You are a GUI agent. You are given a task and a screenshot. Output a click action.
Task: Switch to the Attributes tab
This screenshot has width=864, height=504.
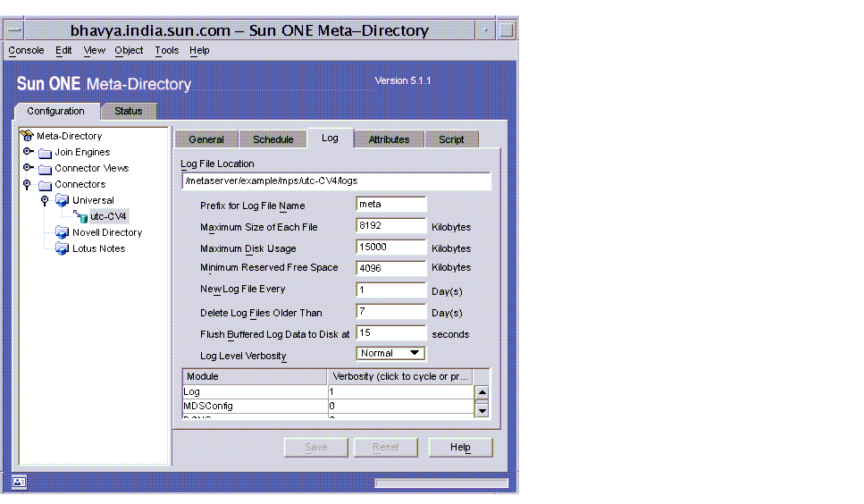[389, 139]
